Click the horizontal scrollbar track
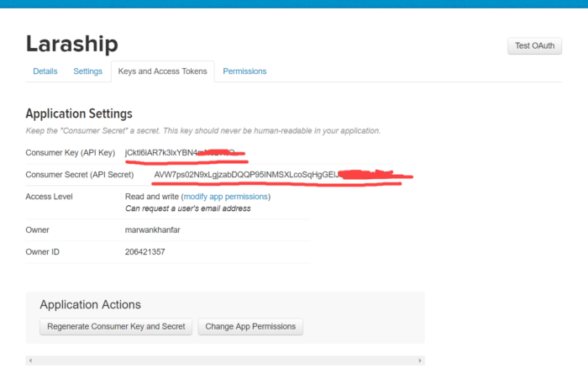This screenshot has height=369, width=588. point(225,361)
